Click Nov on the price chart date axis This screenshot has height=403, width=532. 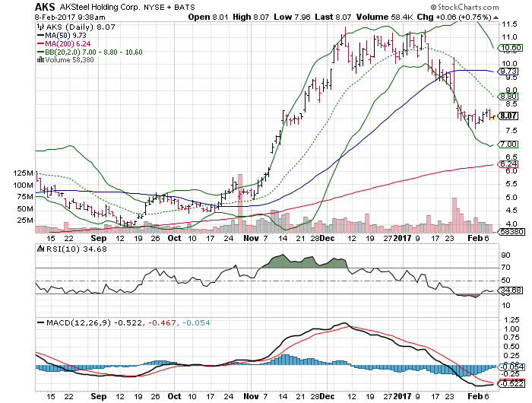(251, 238)
